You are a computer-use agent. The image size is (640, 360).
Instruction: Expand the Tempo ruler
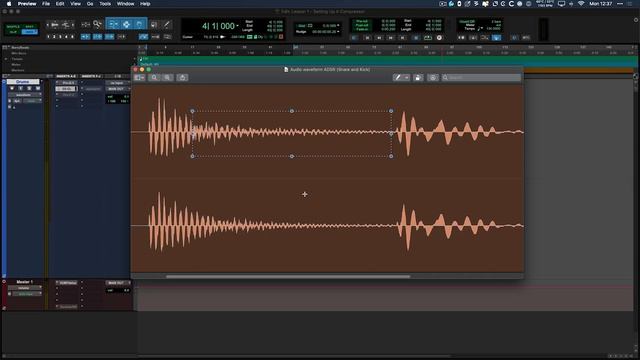6,59
